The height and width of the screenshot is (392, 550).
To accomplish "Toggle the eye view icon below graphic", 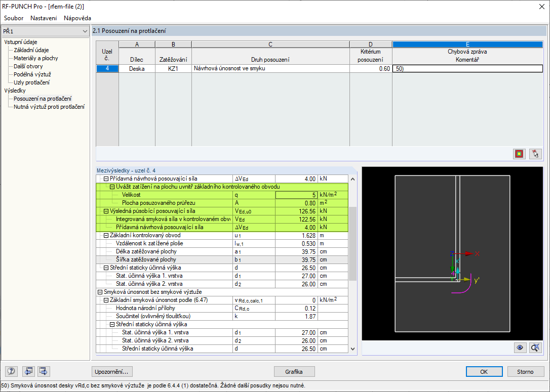I will pos(520,347).
